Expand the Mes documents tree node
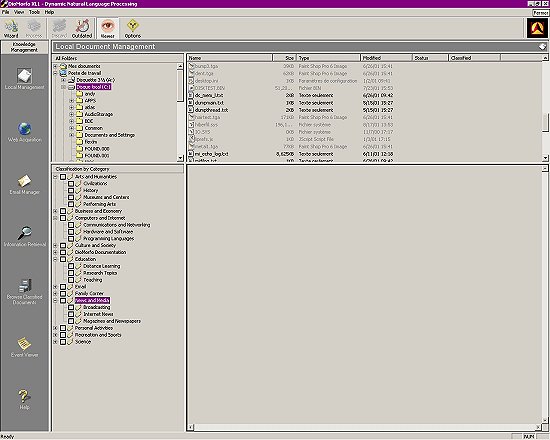 point(55,66)
